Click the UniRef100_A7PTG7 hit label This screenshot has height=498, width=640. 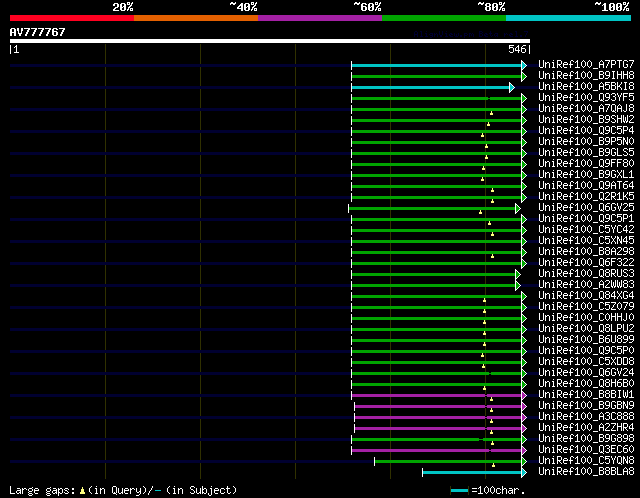pos(586,65)
